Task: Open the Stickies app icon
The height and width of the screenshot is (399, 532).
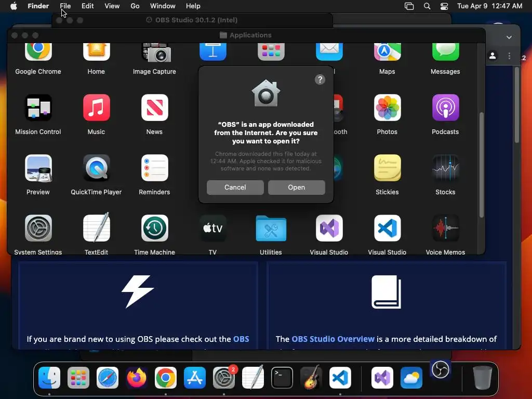Action: [x=387, y=168]
